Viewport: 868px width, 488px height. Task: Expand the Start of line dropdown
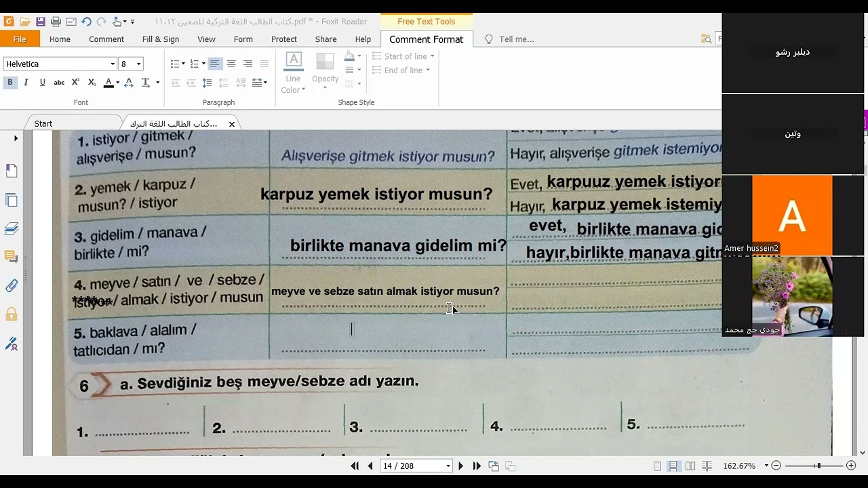pos(403,56)
